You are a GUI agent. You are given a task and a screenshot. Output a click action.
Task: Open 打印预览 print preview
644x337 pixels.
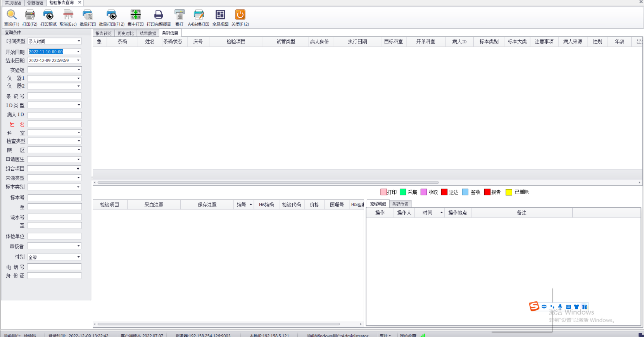tap(48, 15)
